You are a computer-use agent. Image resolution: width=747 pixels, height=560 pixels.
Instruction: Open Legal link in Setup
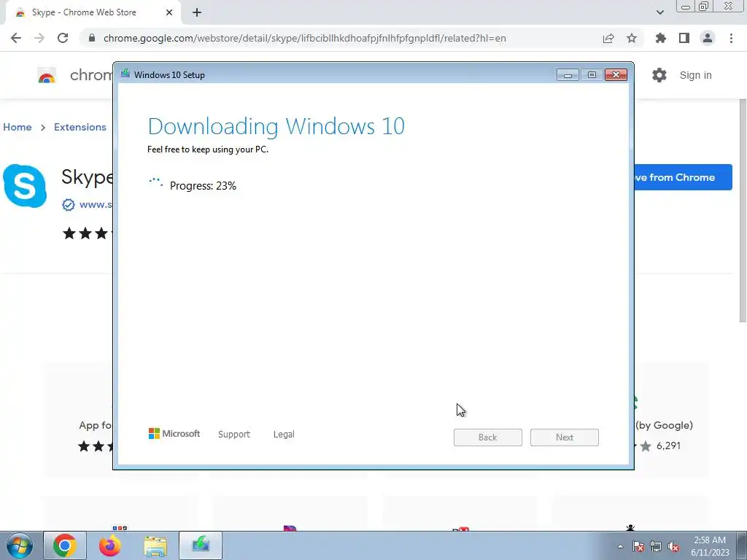pyautogui.click(x=284, y=435)
